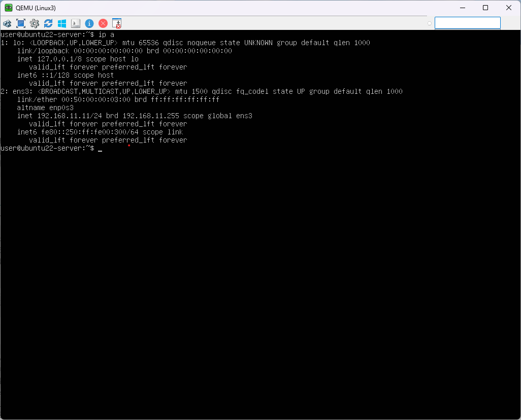Focus the empty toolbar text field

tap(467, 23)
